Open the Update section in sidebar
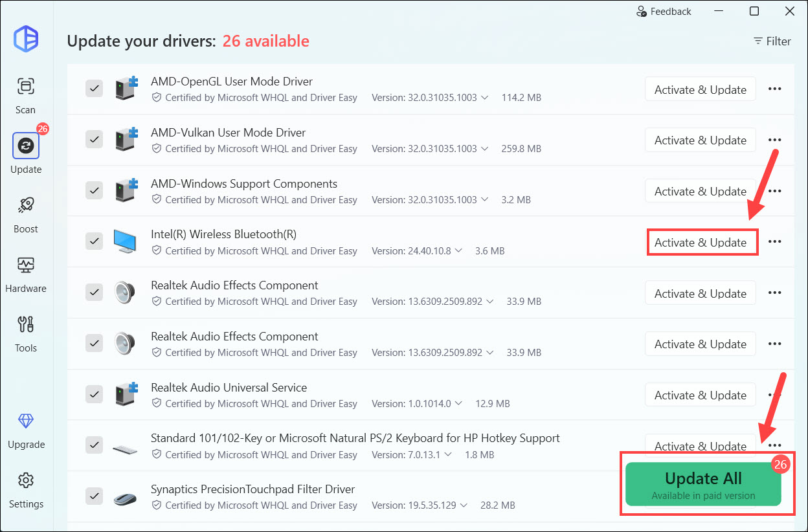Viewport: 808px width, 532px height. (x=26, y=154)
